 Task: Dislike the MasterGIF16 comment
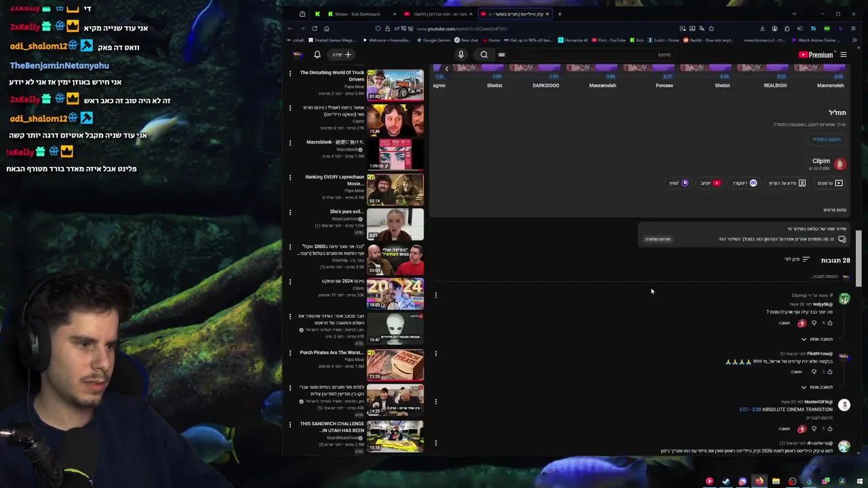coord(814,429)
